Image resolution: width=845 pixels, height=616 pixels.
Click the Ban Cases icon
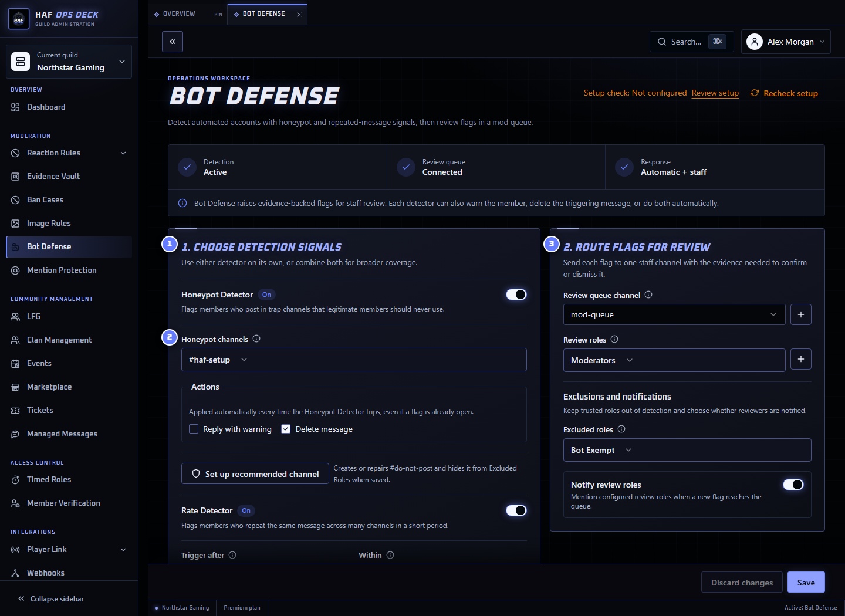[x=15, y=199]
